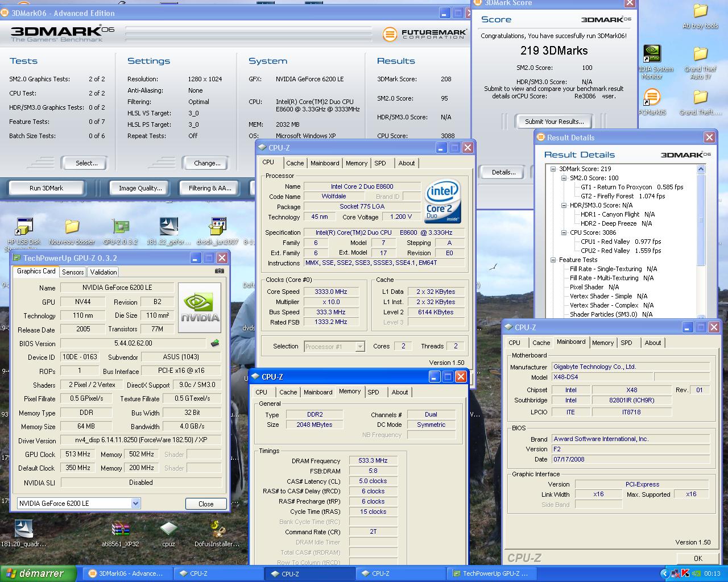
Task: Collapse the 3DMark Score: 219 tree node
Action: click(x=553, y=169)
